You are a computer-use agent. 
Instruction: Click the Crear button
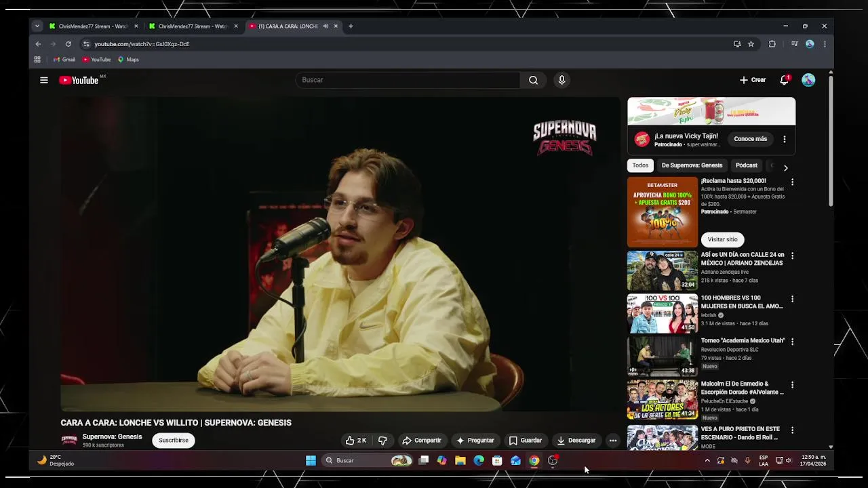coord(753,80)
